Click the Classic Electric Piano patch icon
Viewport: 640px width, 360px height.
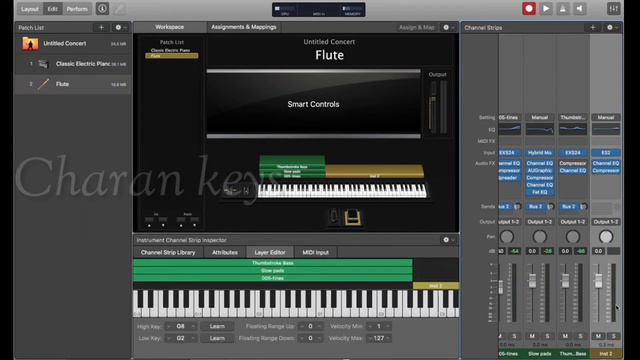(x=43, y=64)
